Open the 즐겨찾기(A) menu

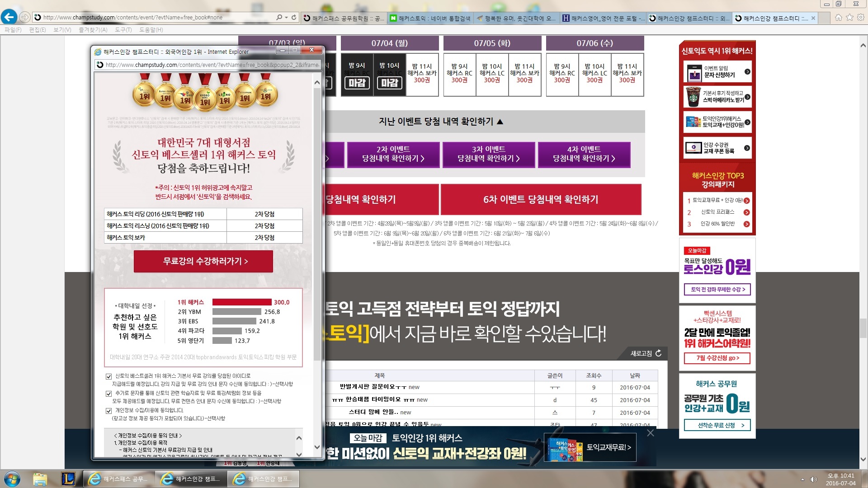point(93,30)
